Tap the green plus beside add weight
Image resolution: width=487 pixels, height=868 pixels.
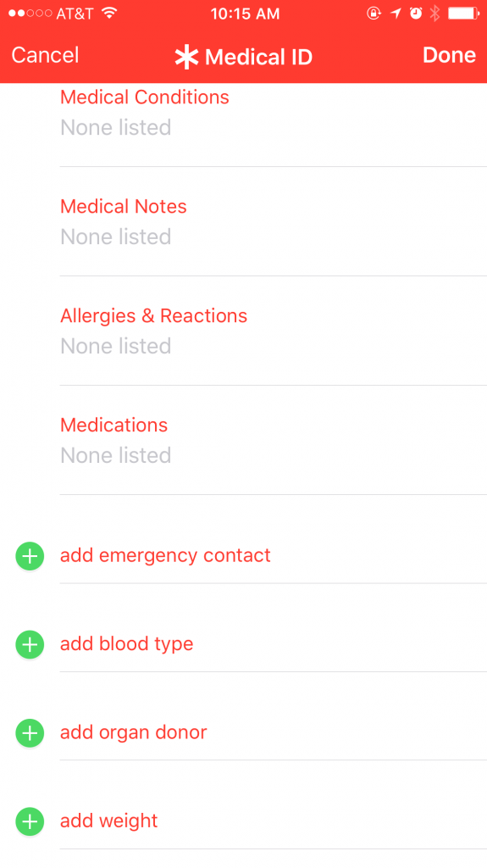(30, 821)
